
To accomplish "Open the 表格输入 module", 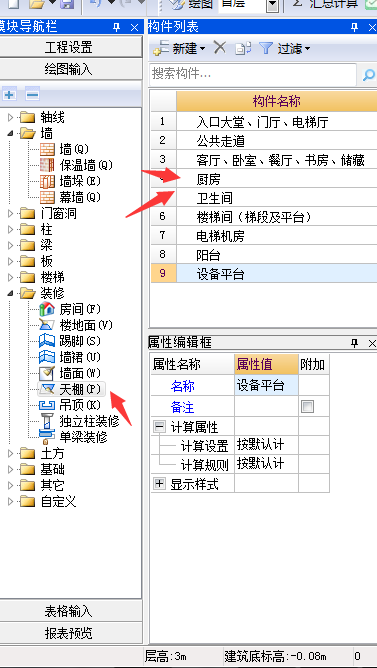I will 69,611.
